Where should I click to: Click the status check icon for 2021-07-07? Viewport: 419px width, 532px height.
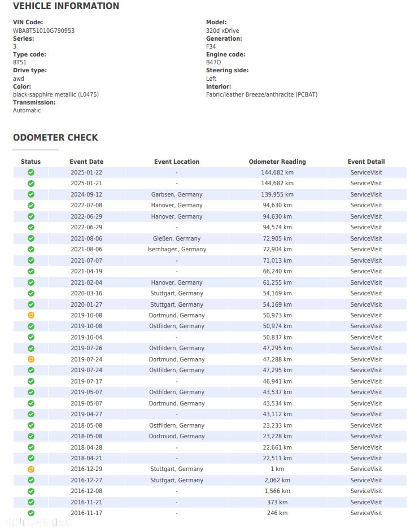[31, 260]
